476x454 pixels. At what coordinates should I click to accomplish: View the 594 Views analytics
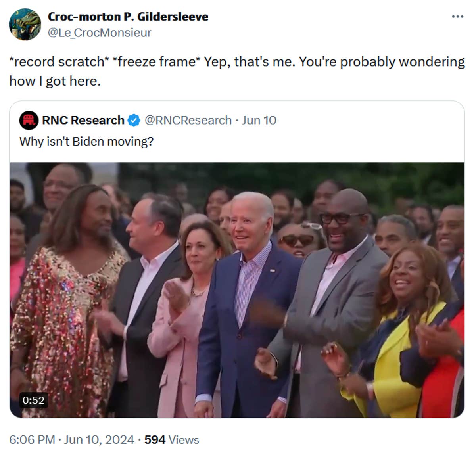pyautogui.click(x=172, y=440)
